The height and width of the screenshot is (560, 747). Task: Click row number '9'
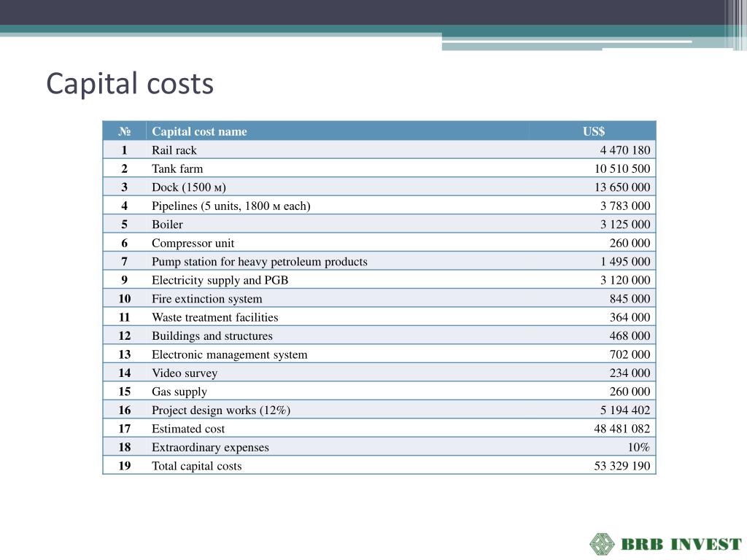[x=124, y=280]
